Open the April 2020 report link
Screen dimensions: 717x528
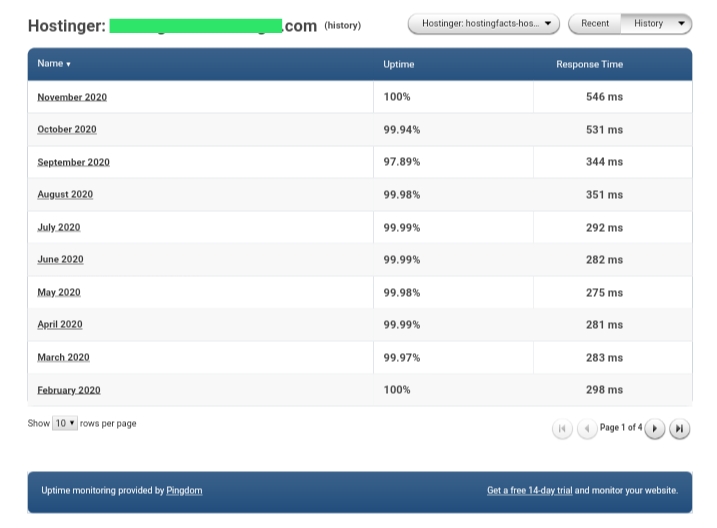tap(60, 325)
